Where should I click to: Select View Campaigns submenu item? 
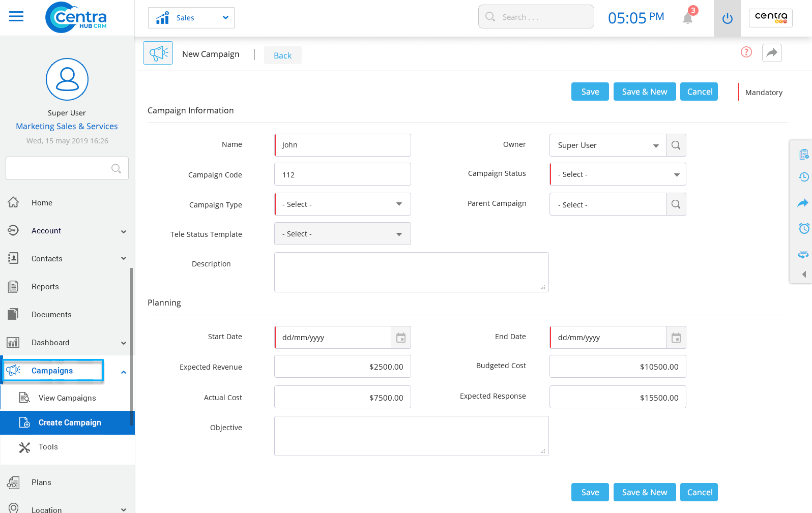[x=67, y=398]
